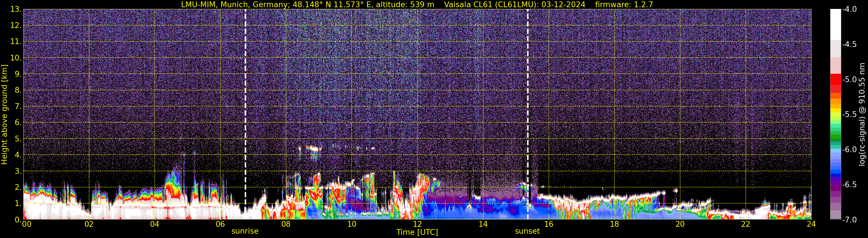
Task: Click the "22" time axis tick label
Action: [x=746, y=224]
